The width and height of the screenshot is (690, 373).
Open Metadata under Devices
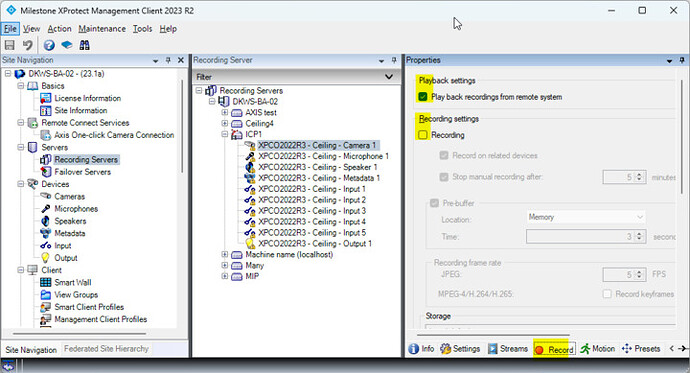pos(70,234)
